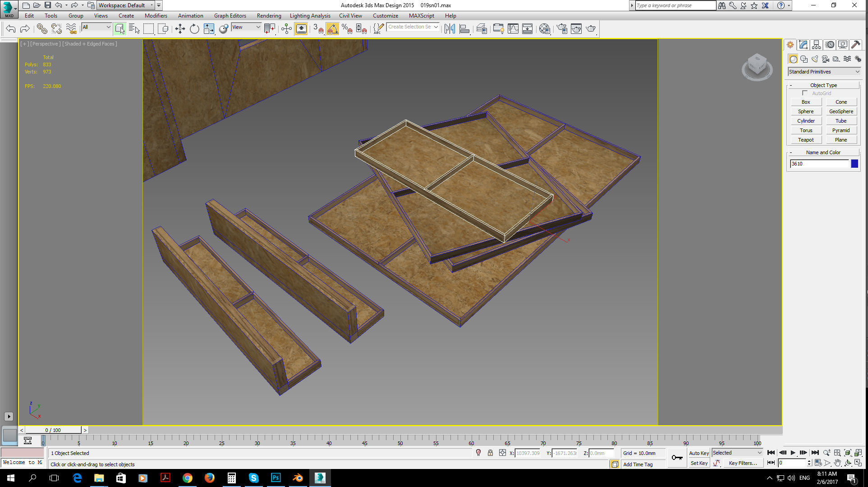This screenshot has height=487, width=868.
Task: Click the 0 / 100 time slider
Action: pyautogui.click(x=53, y=430)
